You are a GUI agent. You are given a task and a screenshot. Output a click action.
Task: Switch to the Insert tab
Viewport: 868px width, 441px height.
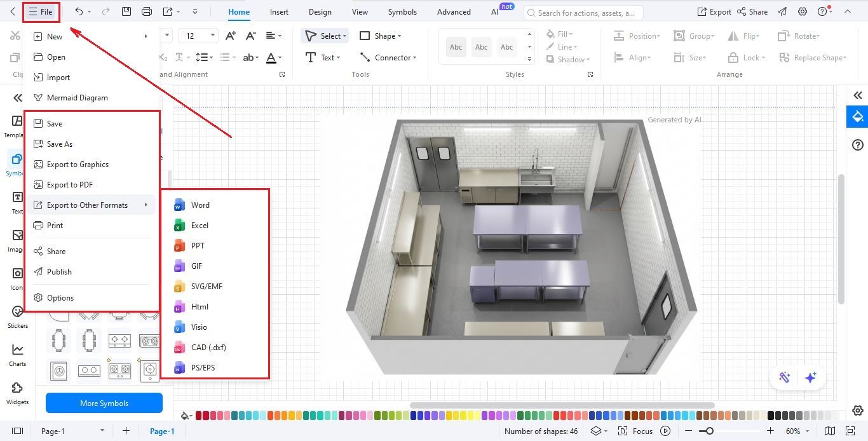click(x=279, y=11)
